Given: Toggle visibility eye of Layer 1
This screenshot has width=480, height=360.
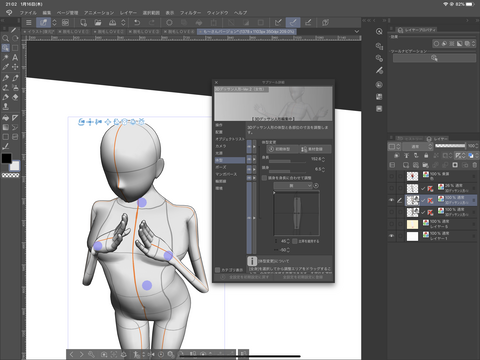Looking at the screenshot, I should pos(392,236).
